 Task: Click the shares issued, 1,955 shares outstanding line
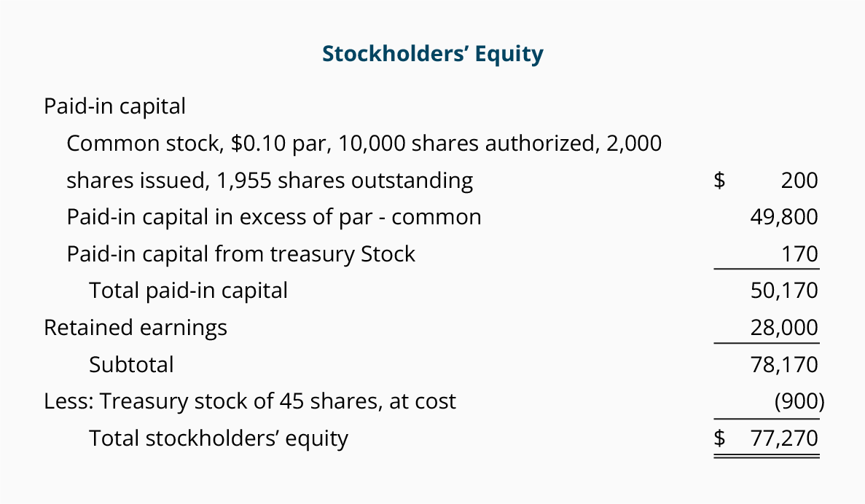tap(270, 181)
